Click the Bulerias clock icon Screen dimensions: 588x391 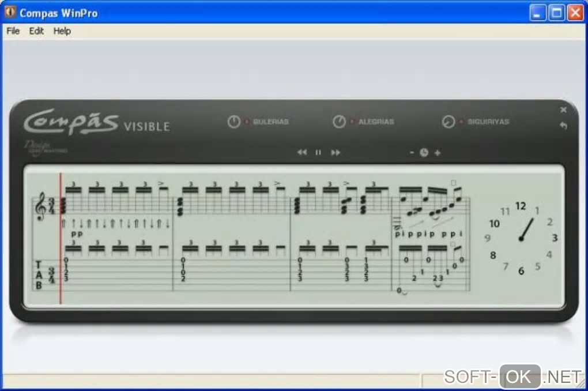pyautogui.click(x=233, y=122)
